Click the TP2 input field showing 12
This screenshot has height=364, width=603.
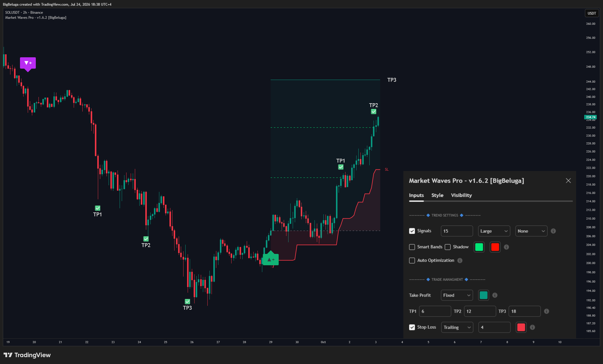(480, 311)
